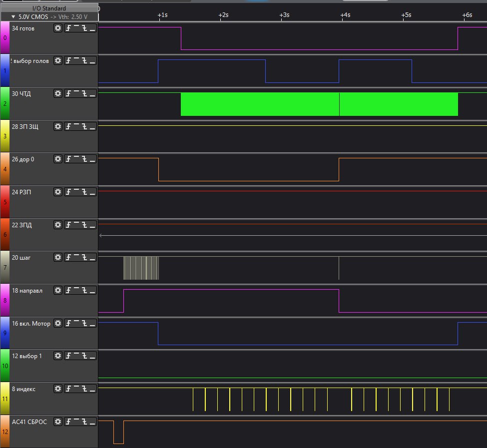Click the I/O Standard header
Image resolution: width=487 pixels, height=448 pixels.
point(49,8)
